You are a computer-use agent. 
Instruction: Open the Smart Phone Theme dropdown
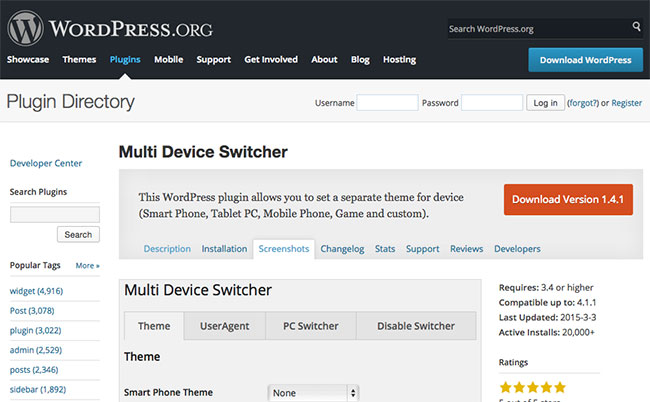(x=313, y=392)
